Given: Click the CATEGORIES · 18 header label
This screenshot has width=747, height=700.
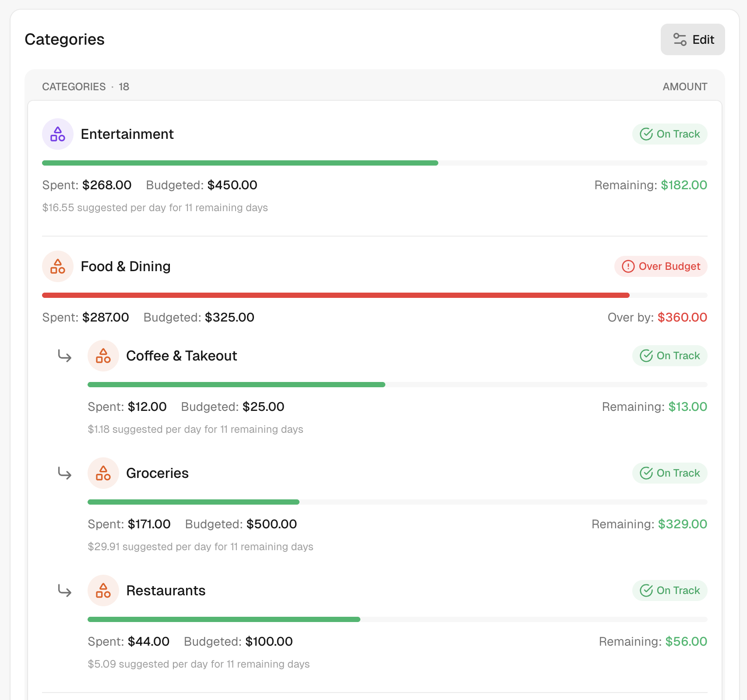Looking at the screenshot, I should pyautogui.click(x=86, y=87).
